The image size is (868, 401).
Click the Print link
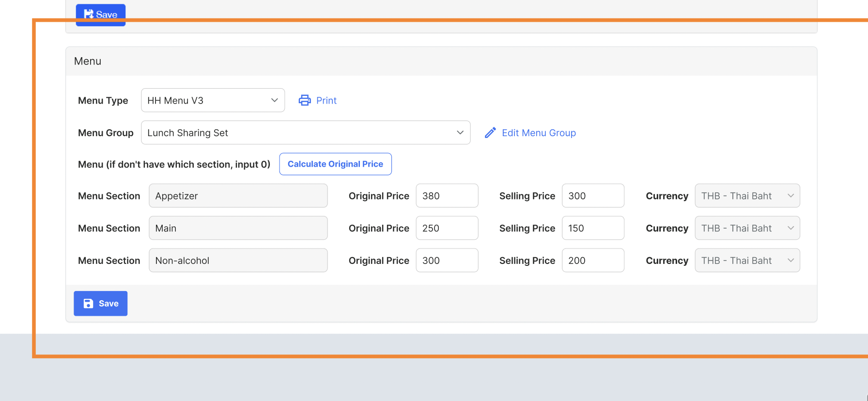326,100
